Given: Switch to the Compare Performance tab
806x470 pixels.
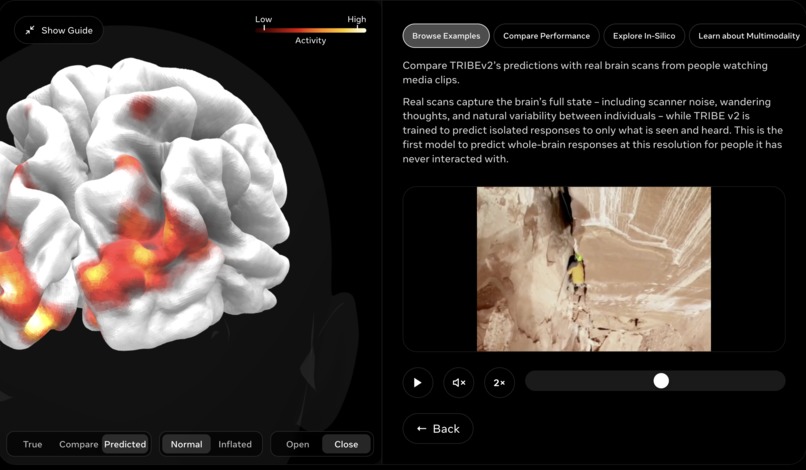Looking at the screenshot, I should [x=546, y=36].
